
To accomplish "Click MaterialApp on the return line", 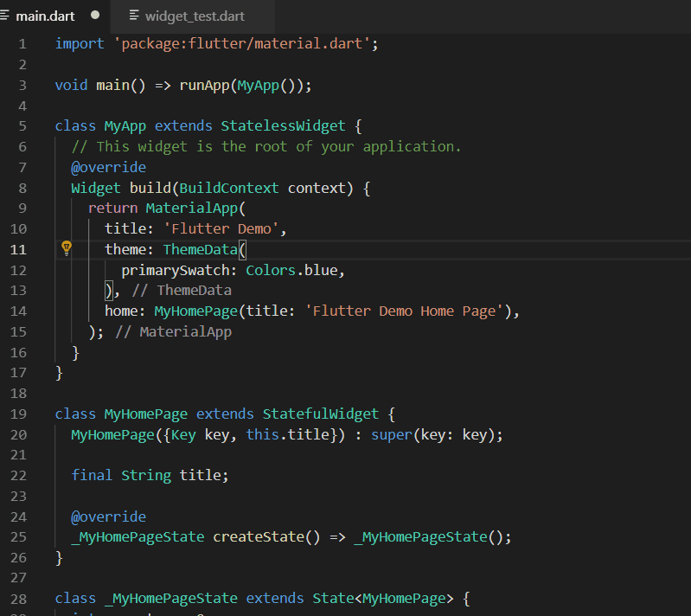I will coord(192,209).
